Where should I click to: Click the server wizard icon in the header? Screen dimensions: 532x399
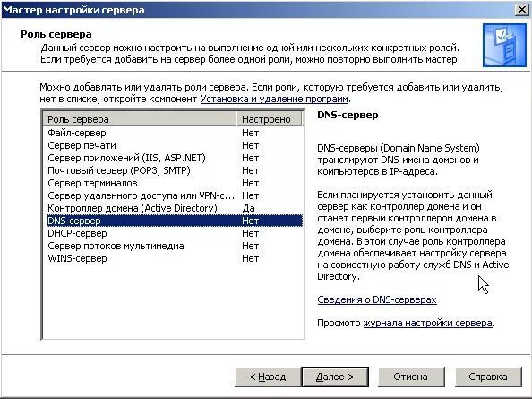[x=504, y=45]
